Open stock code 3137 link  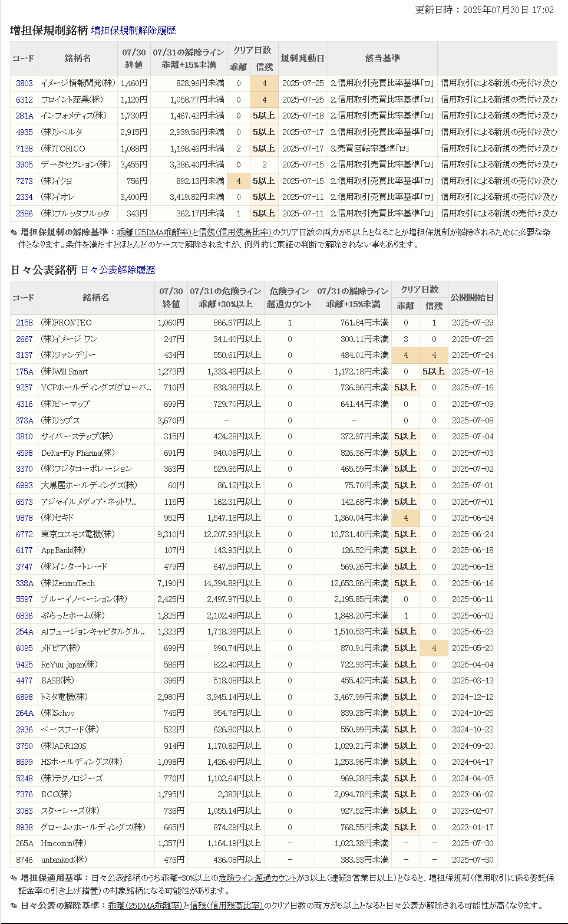(24, 355)
